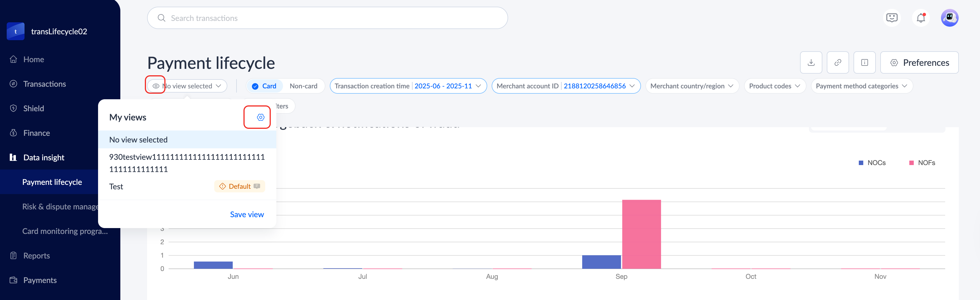Click the download icon button

[811, 62]
